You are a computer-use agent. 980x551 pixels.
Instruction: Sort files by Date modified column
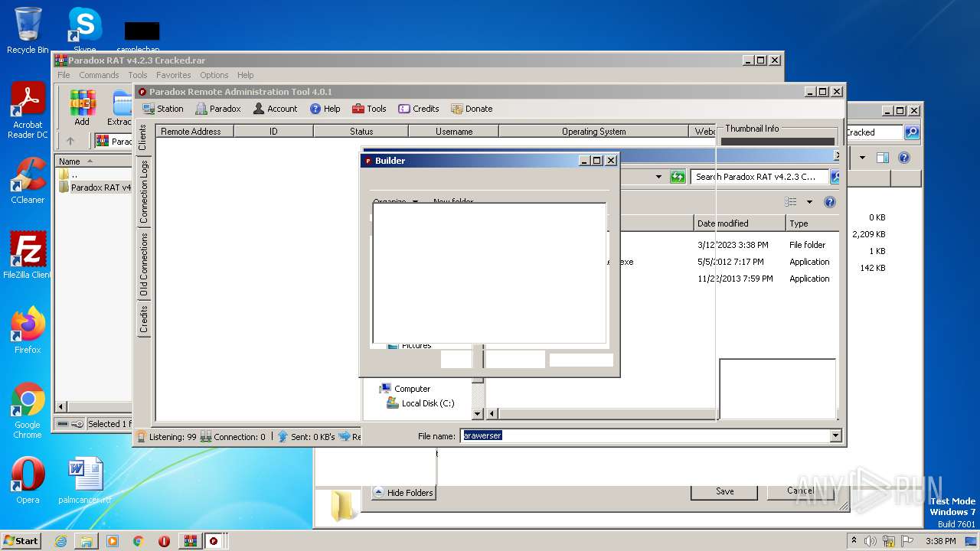pyautogui.click(x=740, y=223)
